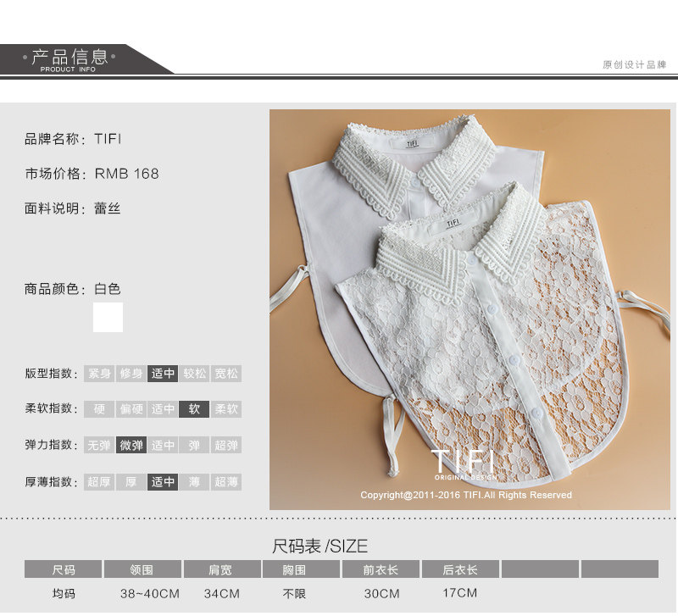Click the front length 30CM
The image size is (678, 616).
(x=382, y=593)
